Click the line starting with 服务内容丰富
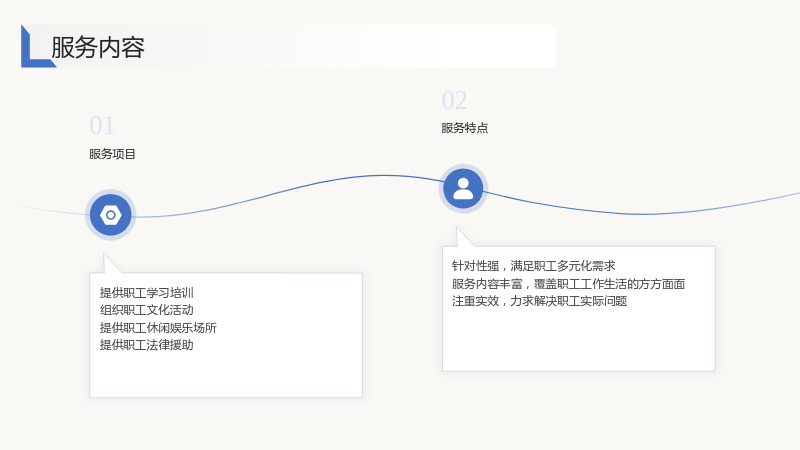Screen dimensions: 800x450 pyautogui.click(x=568, y=284)
